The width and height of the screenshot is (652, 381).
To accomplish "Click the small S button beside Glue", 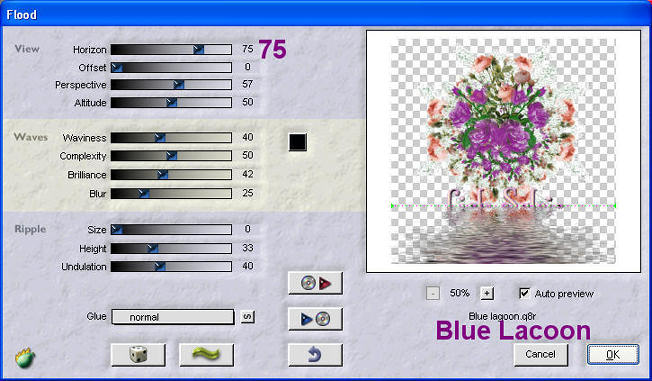I will click(x=247, y=317).
